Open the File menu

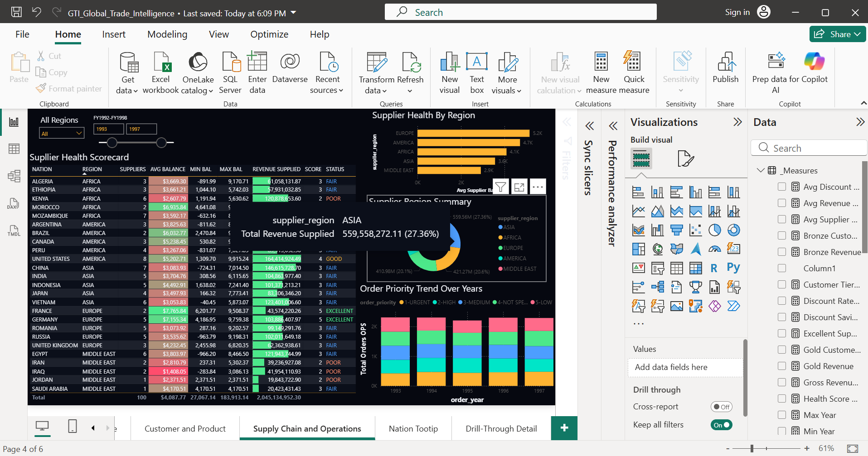click(22, 34)
